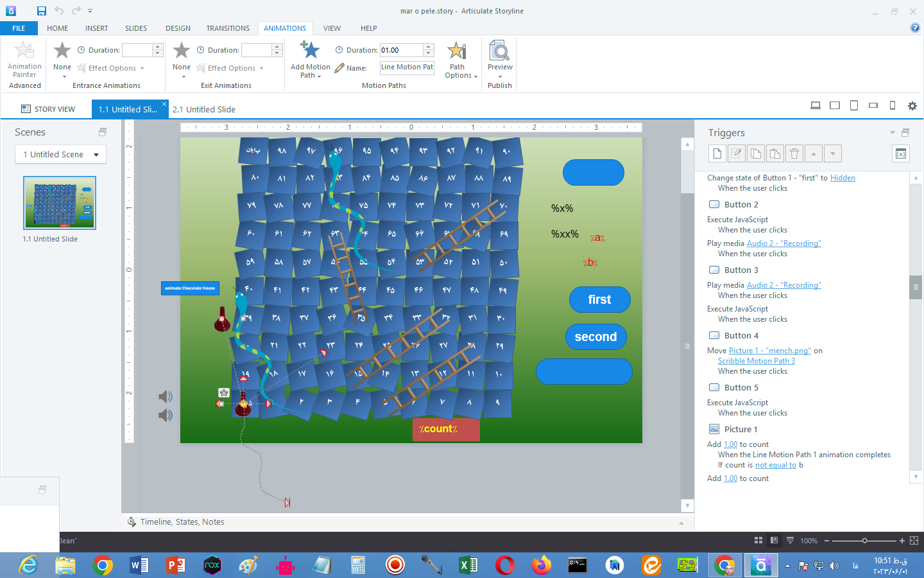Open the manage project variables icon
The height and width of the screenshot is (578, 924).
pos(901,153)
